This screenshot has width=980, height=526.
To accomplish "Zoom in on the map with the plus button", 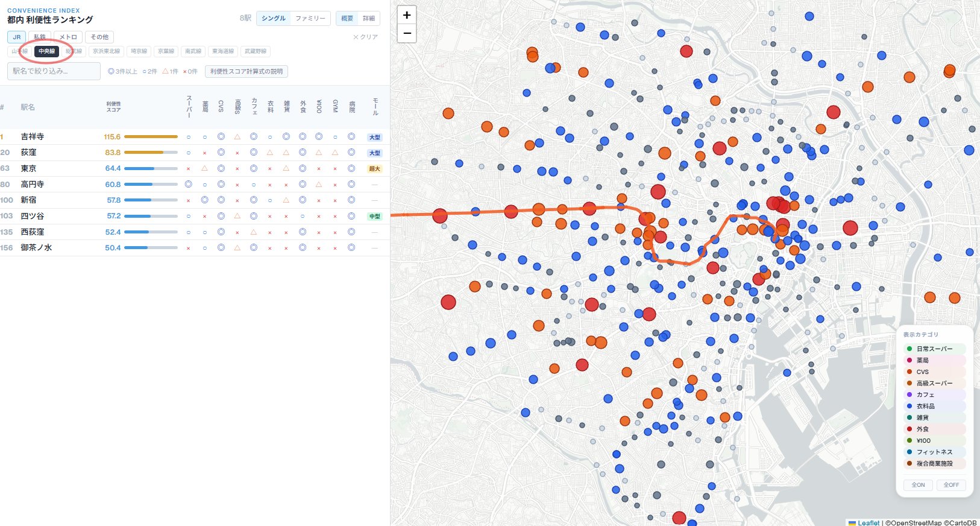I will click(x=407, y=15).
